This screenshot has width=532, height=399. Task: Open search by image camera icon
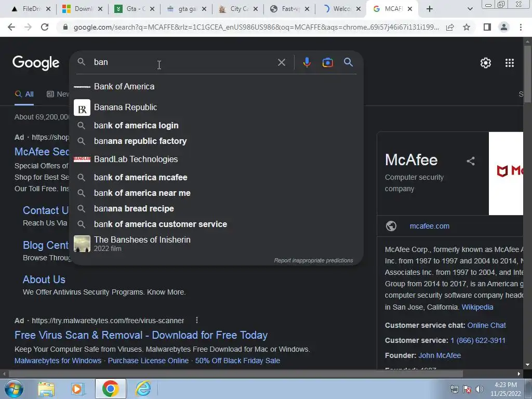click(x=327, y=62)
